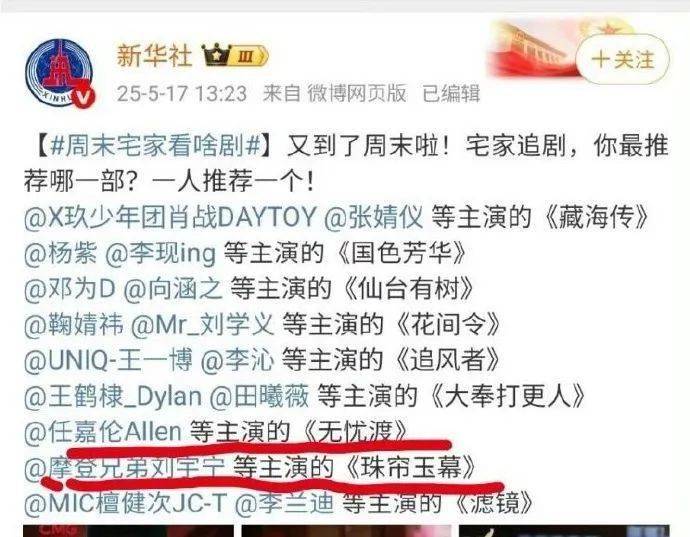Follow the account with +关注 button
This screenshot has width=690, height=537.
click(x=623, y=59)
